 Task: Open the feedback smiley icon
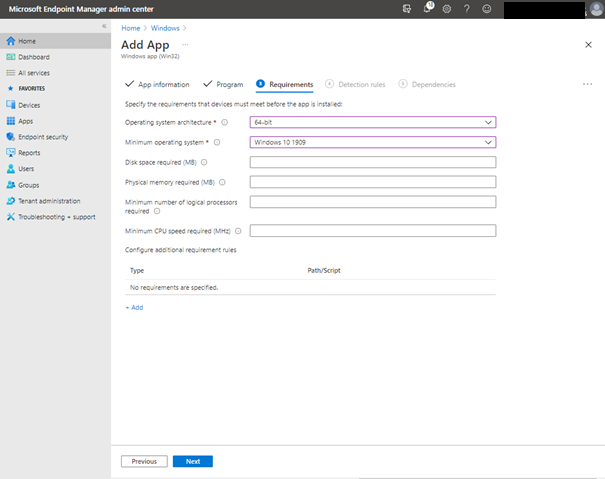point(487,8)
